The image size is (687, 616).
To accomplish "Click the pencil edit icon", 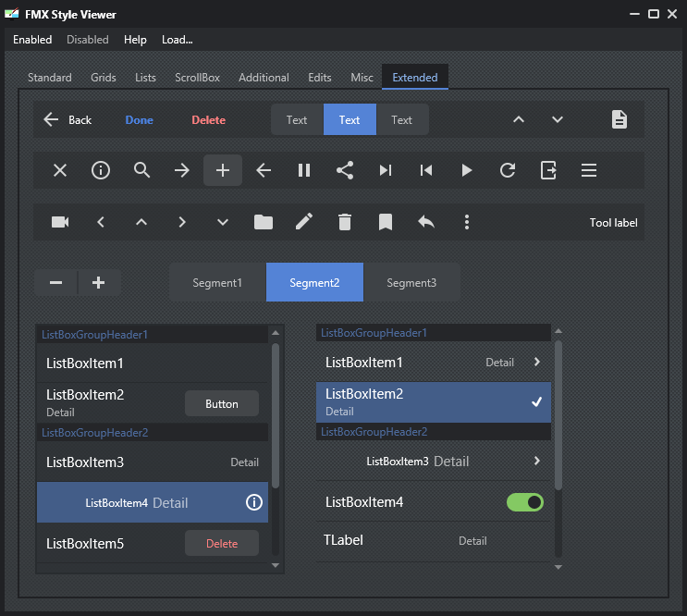I will coord(304,221).
